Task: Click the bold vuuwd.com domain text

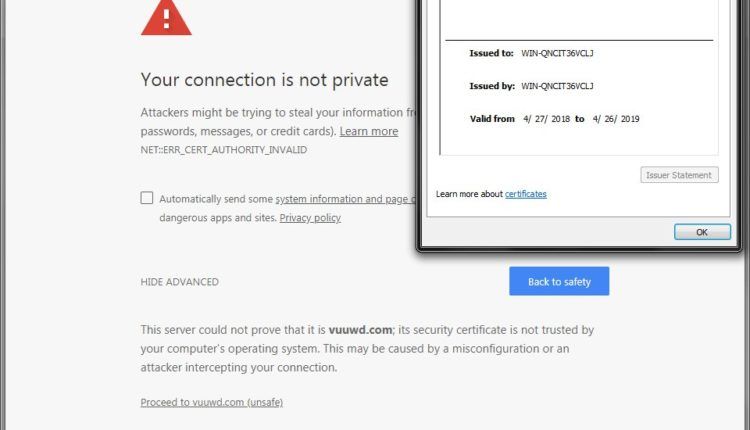Action: (x=363, y=330)
